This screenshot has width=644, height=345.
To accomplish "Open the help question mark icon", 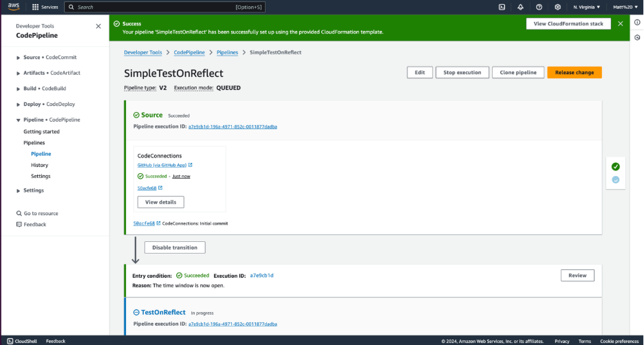I will coord(539,7).
